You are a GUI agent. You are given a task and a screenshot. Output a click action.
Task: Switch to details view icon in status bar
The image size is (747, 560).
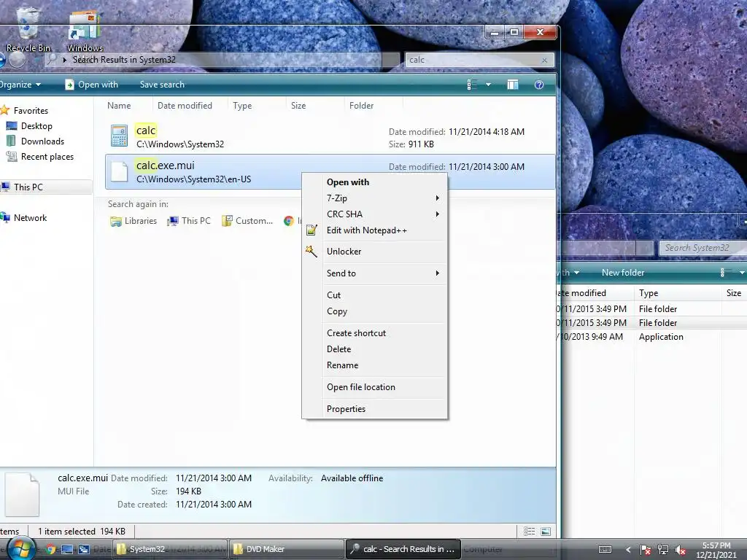pyautogui.click(x=530, y=532)
